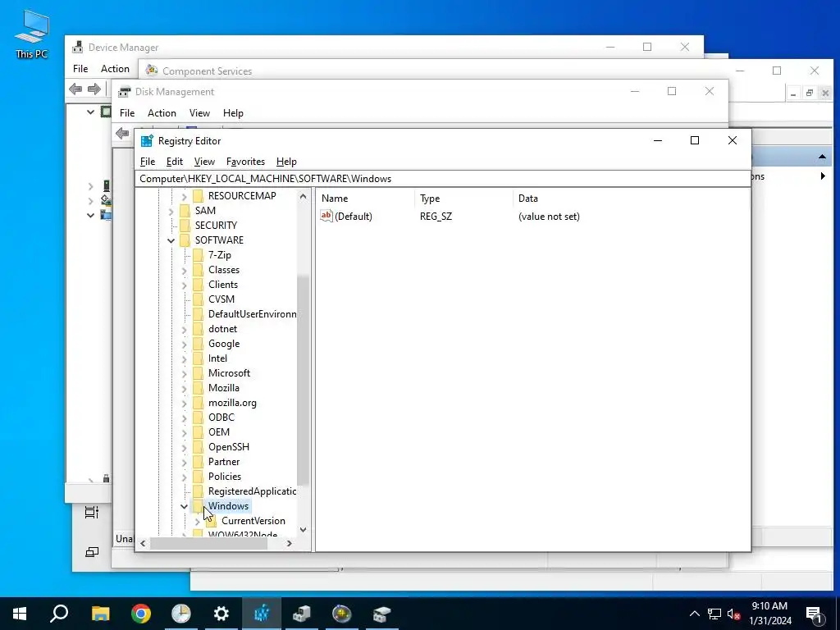Open Disk Management's View menu
Image resolution: width=840 pixels, height=630 pixels.
(199, 113)
